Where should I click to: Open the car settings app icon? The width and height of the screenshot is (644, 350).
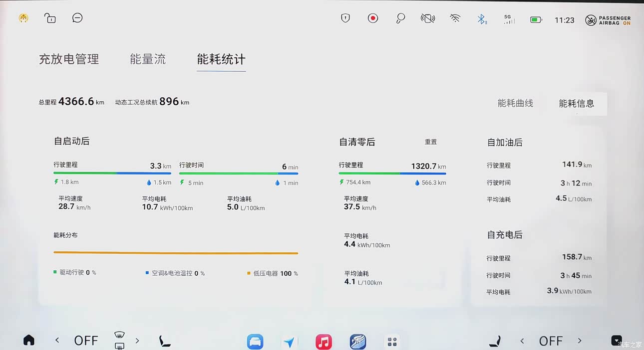(x=255, y=342)
